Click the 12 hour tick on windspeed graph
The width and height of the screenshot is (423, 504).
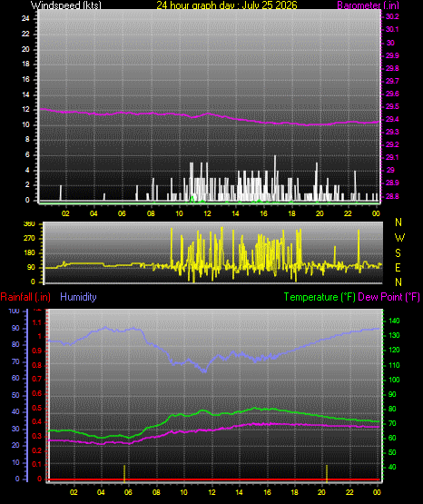coord(208,213)
